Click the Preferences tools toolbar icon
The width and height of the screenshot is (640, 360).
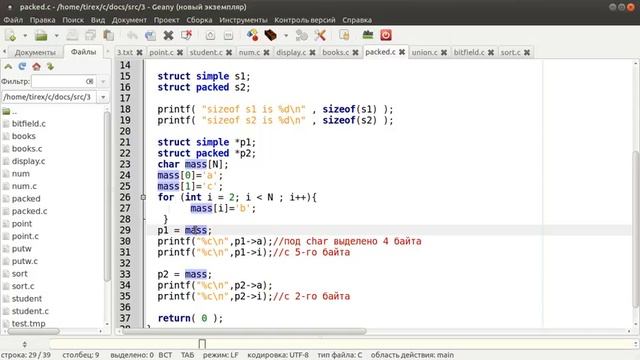[x=320, y=36]
